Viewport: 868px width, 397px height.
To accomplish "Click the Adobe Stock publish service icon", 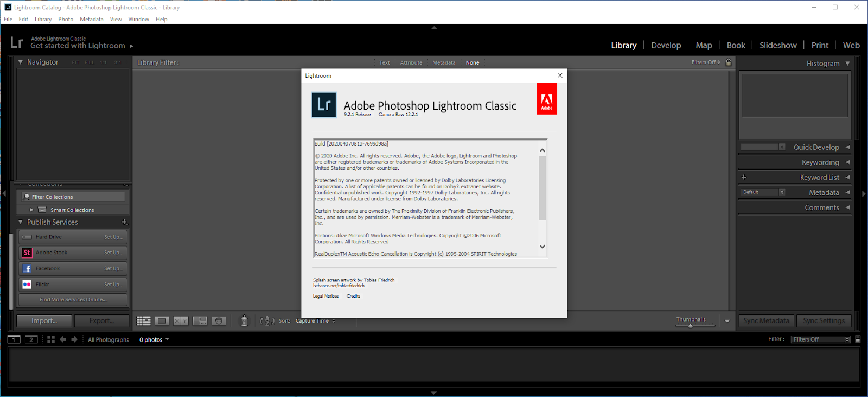I will tap(27, 253).
